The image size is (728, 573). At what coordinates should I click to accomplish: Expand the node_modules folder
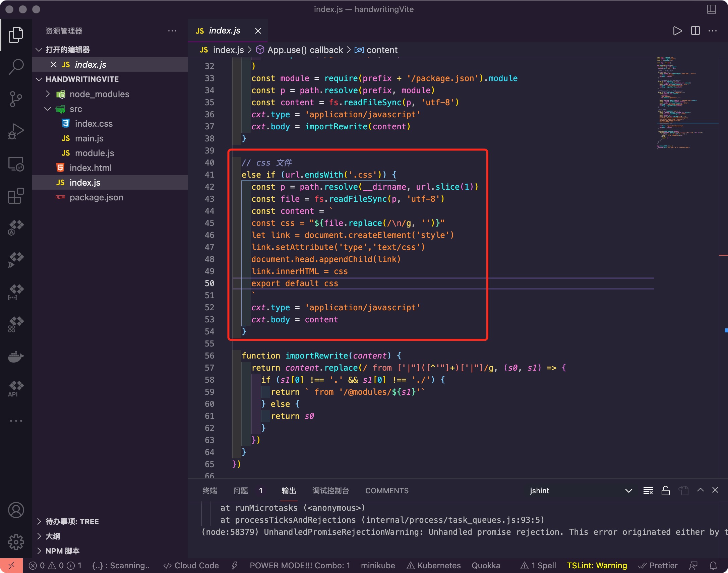click(x=48, y=94)
